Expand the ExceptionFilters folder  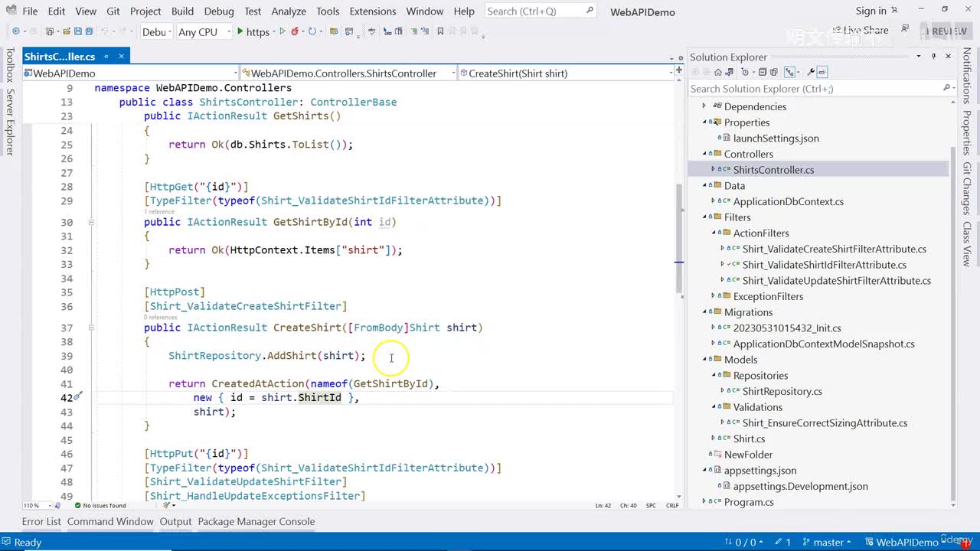[713, 296]
